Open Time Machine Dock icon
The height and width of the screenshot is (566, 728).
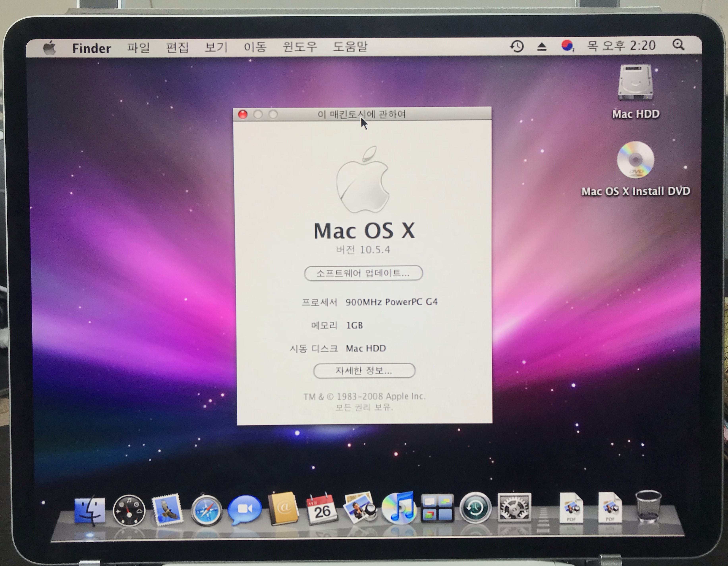click(x=475, y=508)
